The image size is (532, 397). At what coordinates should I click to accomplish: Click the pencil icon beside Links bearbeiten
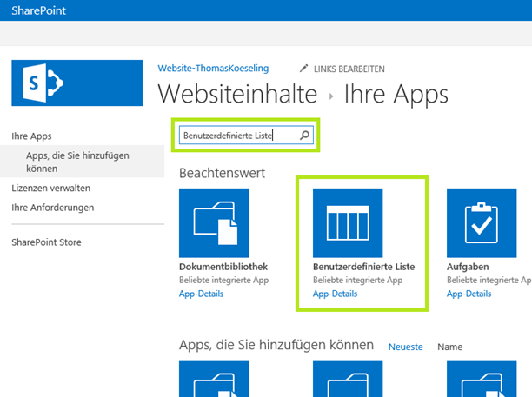click(303, 69)
